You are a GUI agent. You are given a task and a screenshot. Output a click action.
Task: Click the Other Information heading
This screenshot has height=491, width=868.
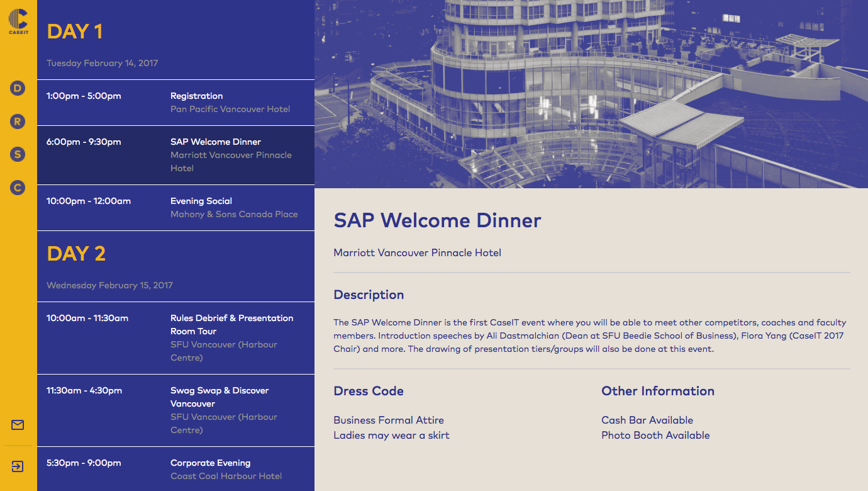658,391
